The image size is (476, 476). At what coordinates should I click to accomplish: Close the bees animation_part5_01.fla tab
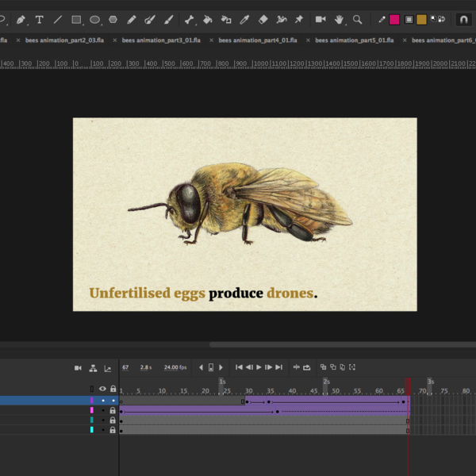pos(308,40)
